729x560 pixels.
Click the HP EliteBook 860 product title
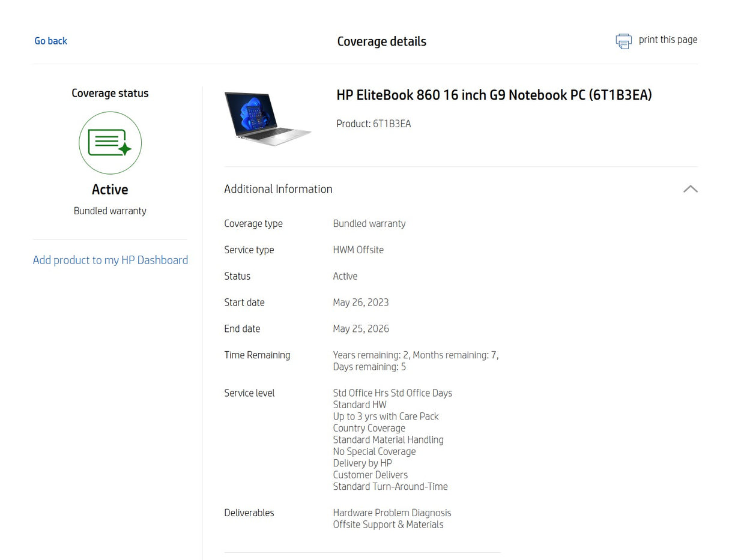tap(494, 95)
